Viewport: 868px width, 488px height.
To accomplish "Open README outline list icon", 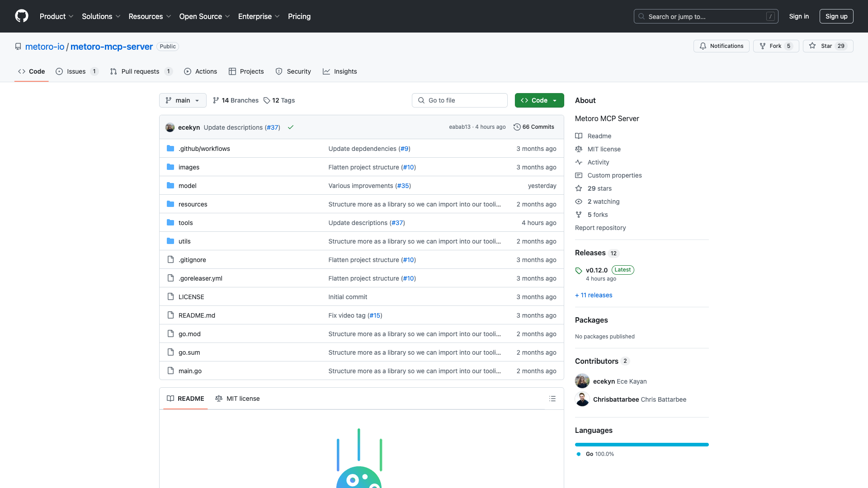I will point(552,399).
